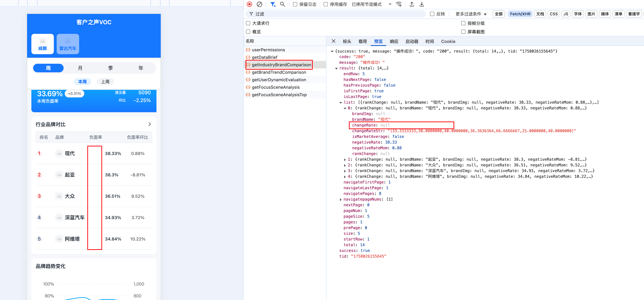Switch to 启动器 tab

tap(412, 42)
